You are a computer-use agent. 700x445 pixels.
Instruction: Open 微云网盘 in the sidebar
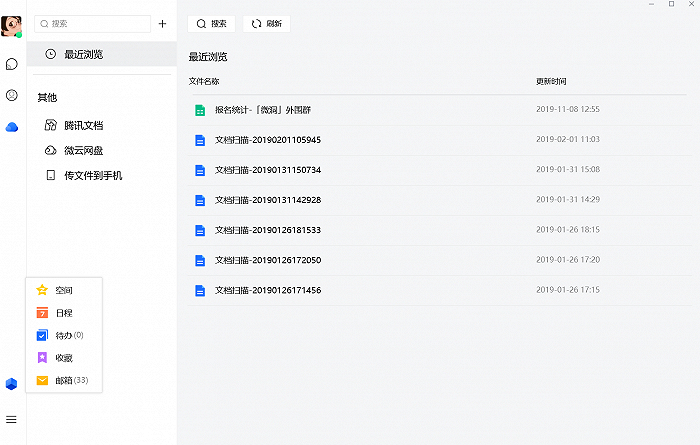(74, 150)
